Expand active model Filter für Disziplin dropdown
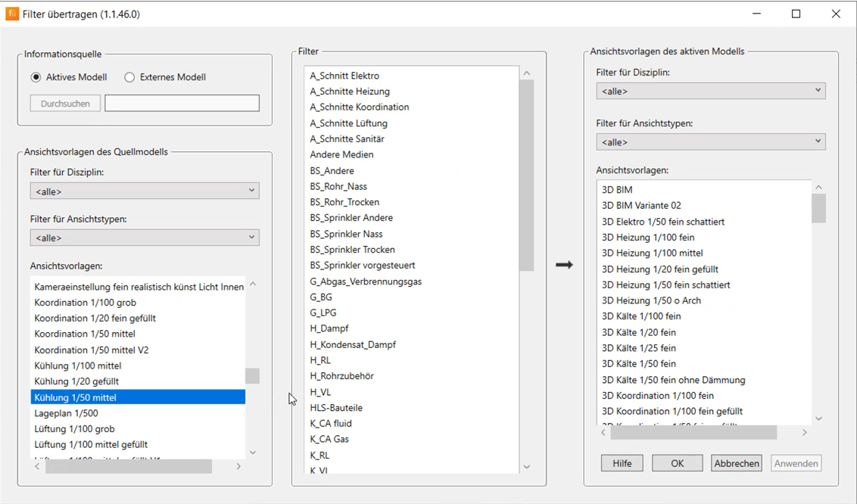The height and width of the screenshot is (504, 857). [x=710, y=91]
